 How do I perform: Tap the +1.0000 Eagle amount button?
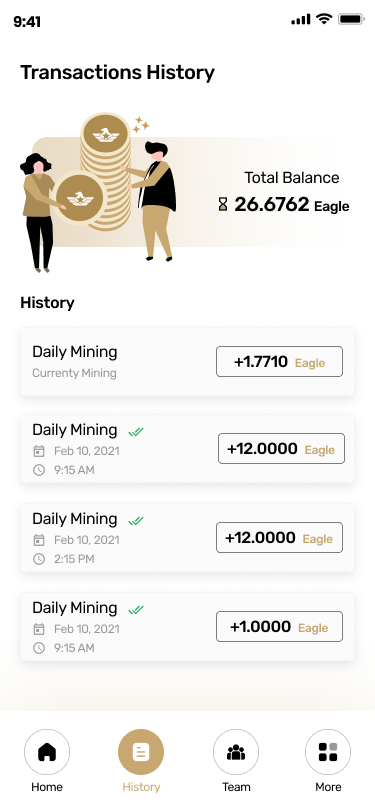tap(279, 627)
